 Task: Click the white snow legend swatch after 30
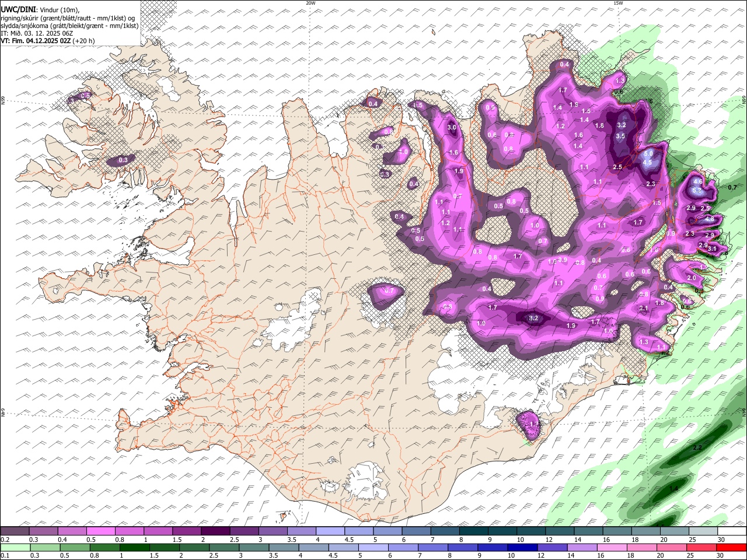point(732,531)
